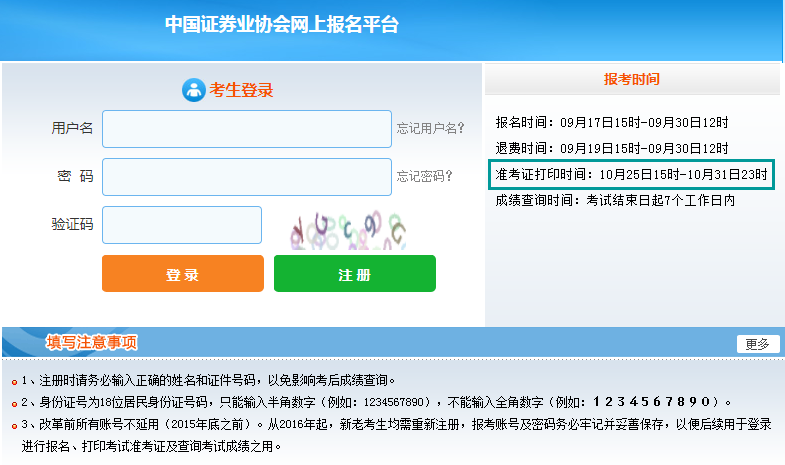Viewport: 785px width, 465px height.
Task: Click the 报名时间 schedule line
Action: pyautogui.click(x=612, y=122)
